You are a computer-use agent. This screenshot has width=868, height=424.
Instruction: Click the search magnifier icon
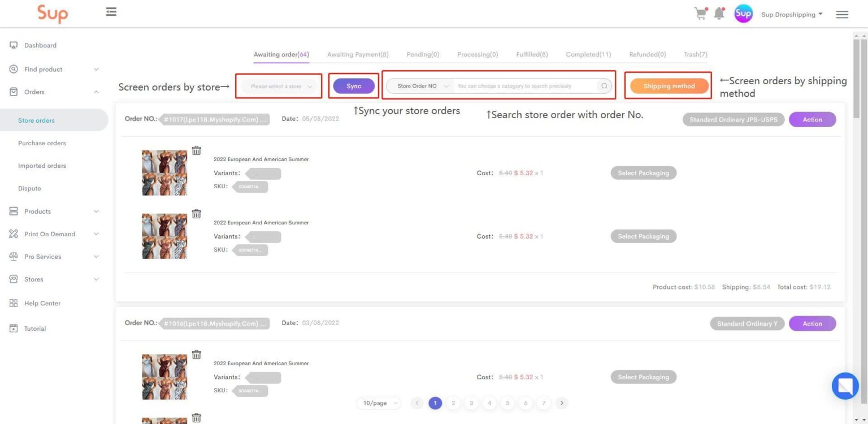coord(604,85)
